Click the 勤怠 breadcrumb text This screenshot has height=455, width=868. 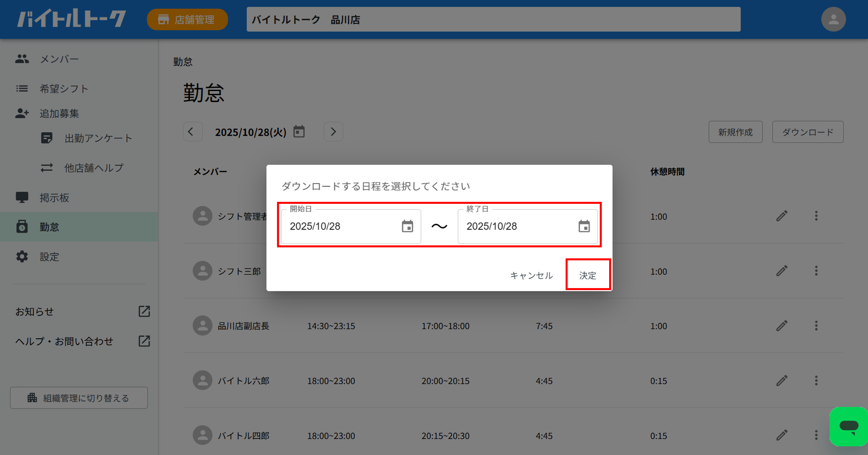pyautogui.click(x=183, y=62)
